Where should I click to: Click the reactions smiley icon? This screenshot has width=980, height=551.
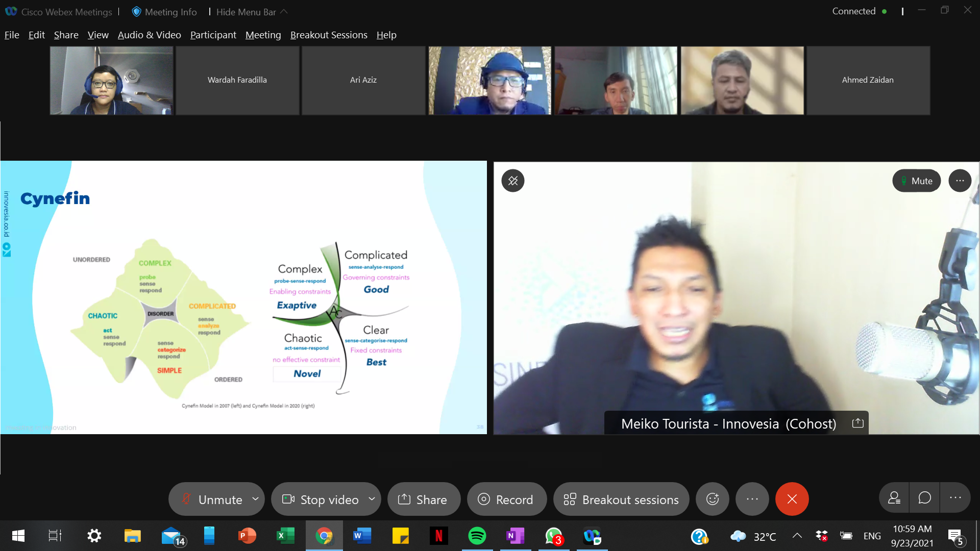coord(713,499)
